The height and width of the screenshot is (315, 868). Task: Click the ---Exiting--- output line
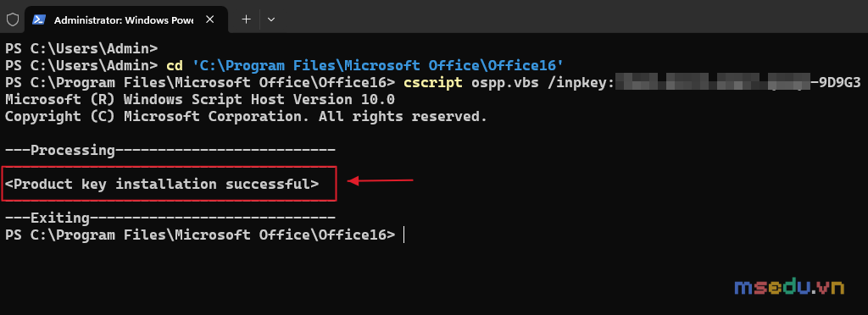pyautogui.click(x=170, y=218)
